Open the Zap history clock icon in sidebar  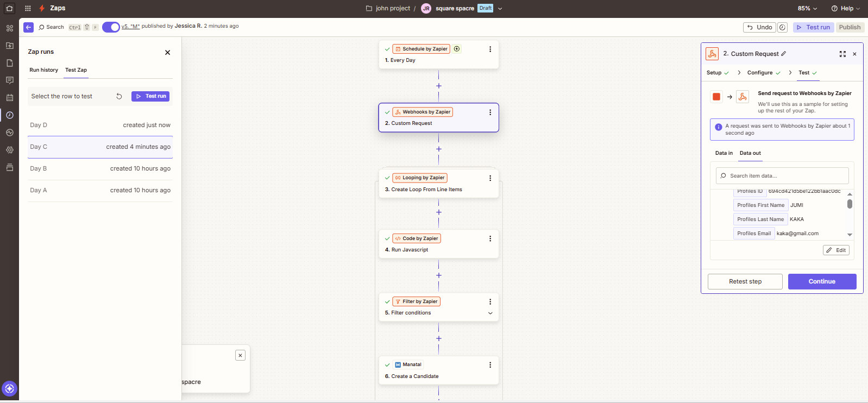9,115
